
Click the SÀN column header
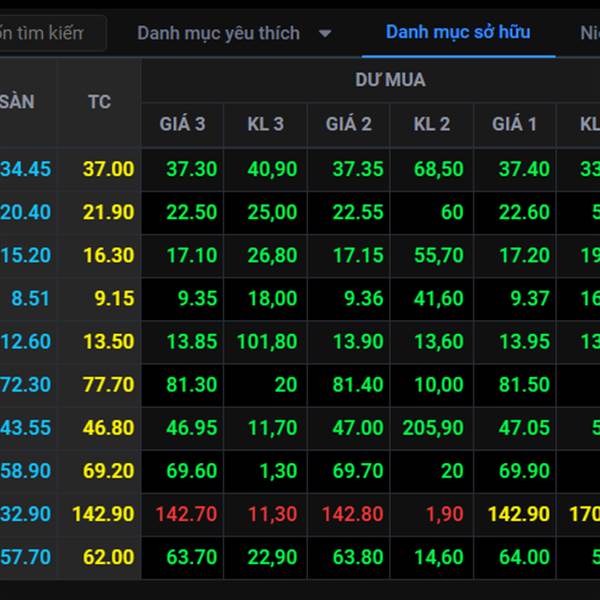(x=17, y=102)
